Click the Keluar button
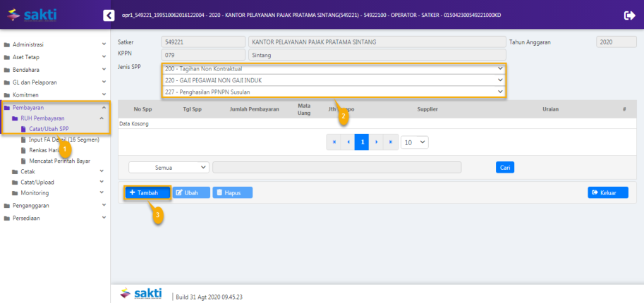The height and width of the screenshot is (303, 644). click(607, 192)
